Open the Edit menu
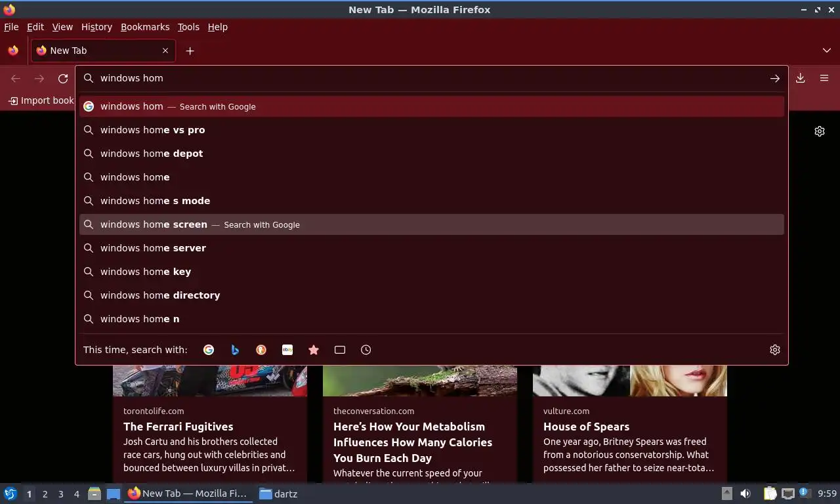Screen dimensions: 840x504 click(35, 27)
